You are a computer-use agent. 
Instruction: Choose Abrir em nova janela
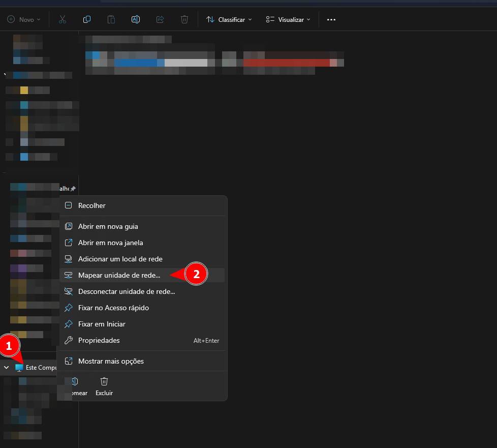110,243
